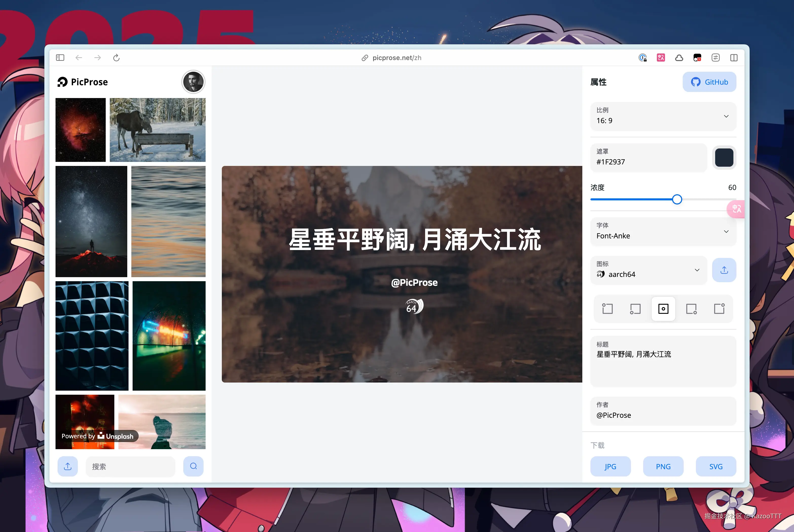Adjust the 浓度 opacity slider
Viewport: 794px width, 532px height.
point(677,199)
